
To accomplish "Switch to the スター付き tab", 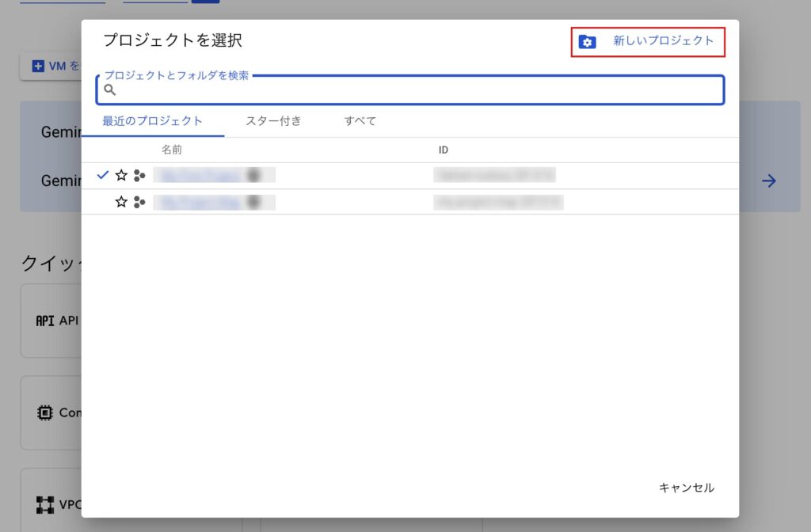I will point(273,121).
